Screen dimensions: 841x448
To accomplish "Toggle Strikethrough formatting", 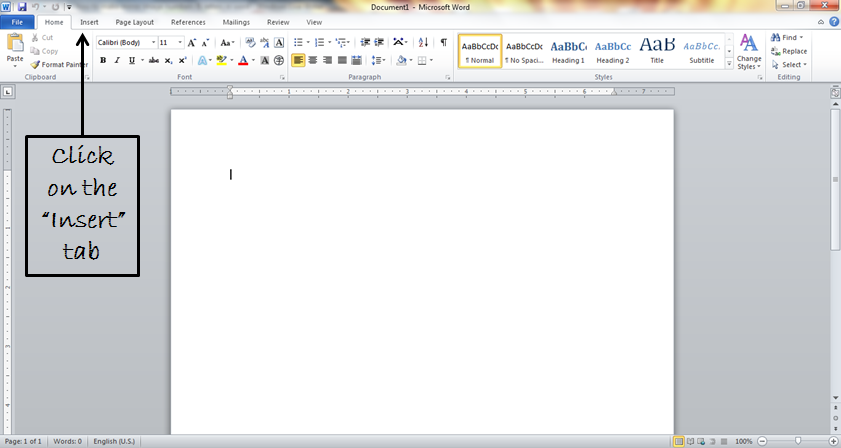I will coord(154,61).
